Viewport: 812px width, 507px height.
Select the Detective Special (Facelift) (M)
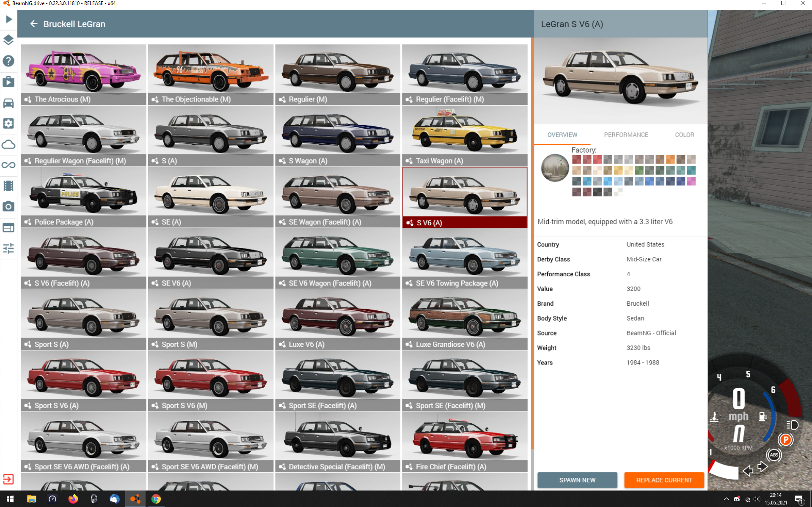(x=338, y=442)
